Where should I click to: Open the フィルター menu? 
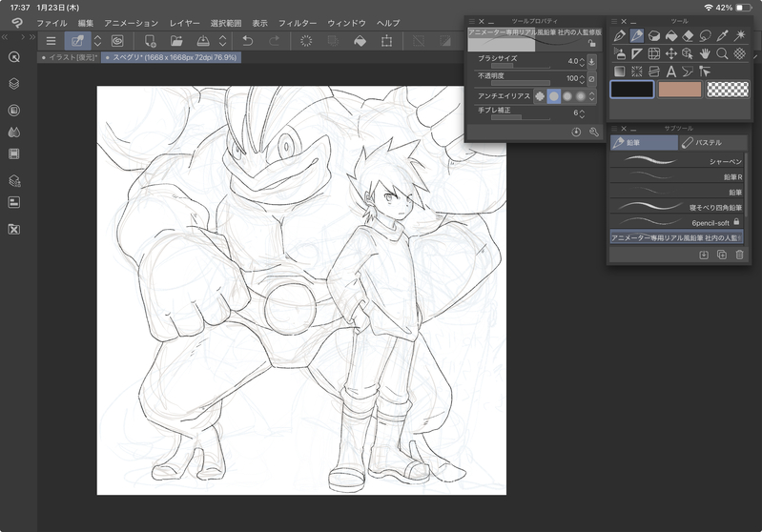(297, 22)
